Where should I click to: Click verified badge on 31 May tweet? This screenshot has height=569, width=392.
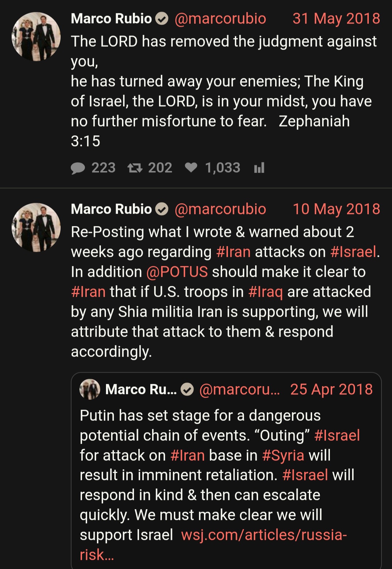coord(162,19)
